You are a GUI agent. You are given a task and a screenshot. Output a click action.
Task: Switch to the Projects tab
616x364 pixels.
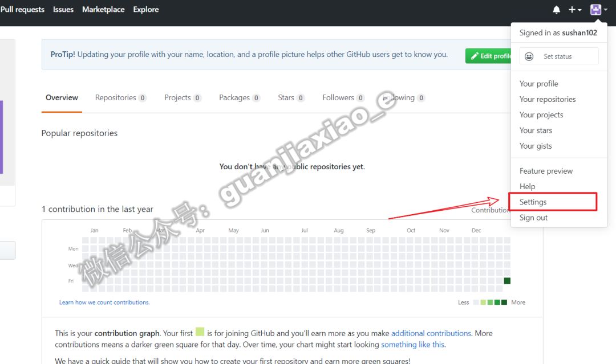tap(183, 97)
